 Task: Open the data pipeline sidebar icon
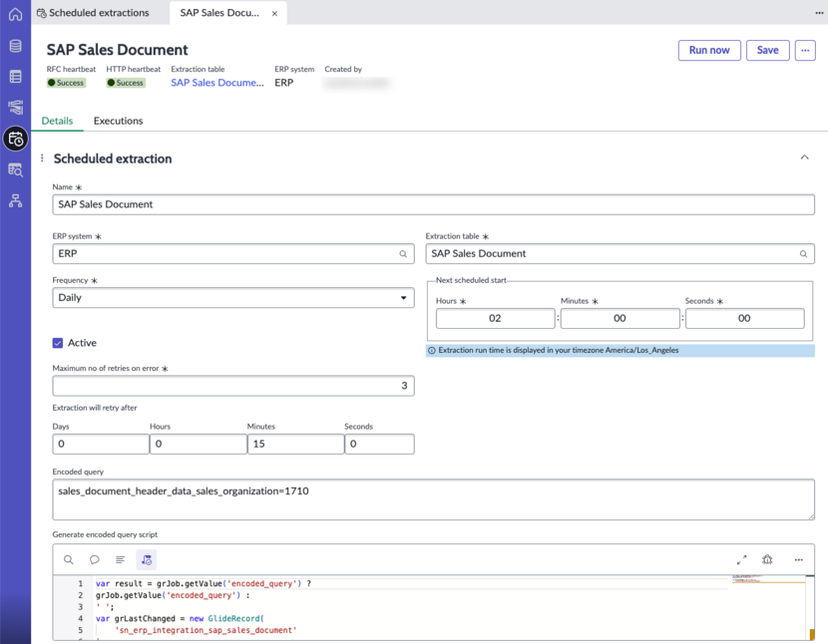[15, 107]
